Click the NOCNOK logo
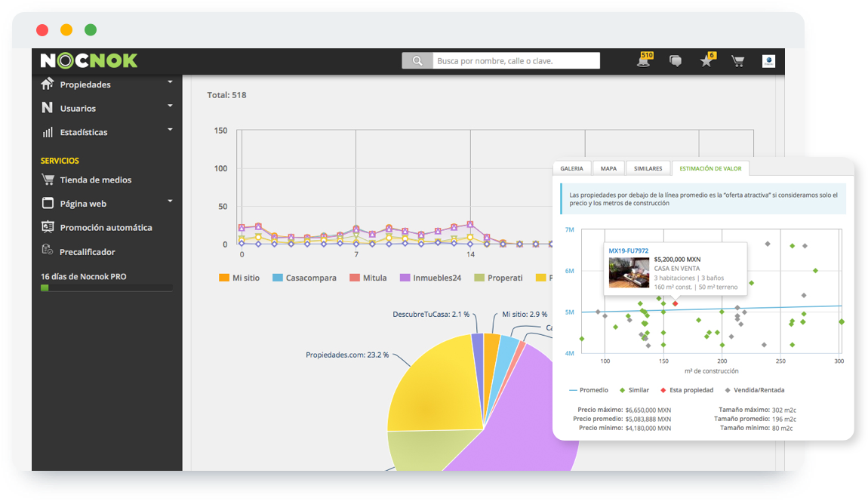This screenshot has width=868, height=501. click(89, 60)
